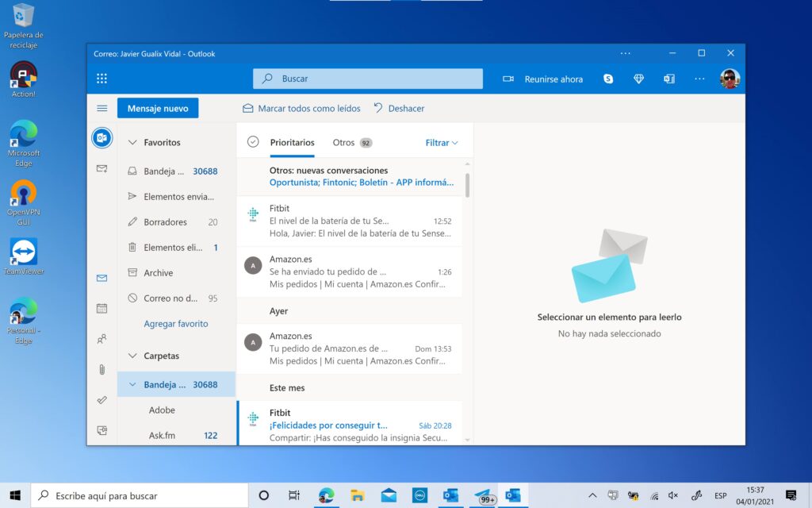Open the Calendar from the left sidebar
This screenshot has width=812, height=508.
(101, 307)
